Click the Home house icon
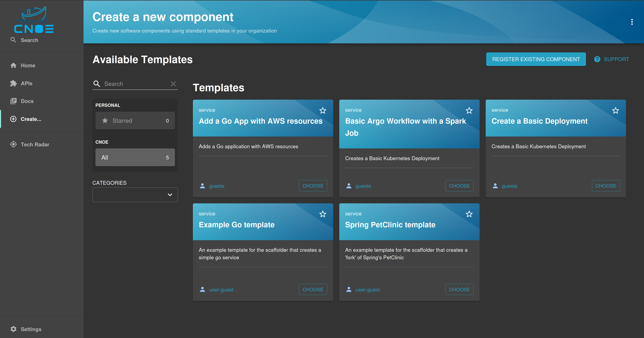Screen dimensions: 644x338 click(x=13, y=65)
